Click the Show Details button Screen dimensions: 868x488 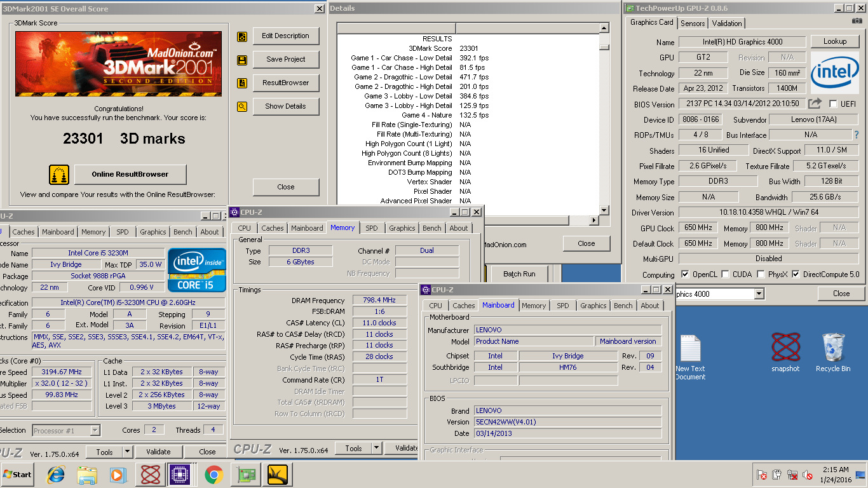click(286, 107)
